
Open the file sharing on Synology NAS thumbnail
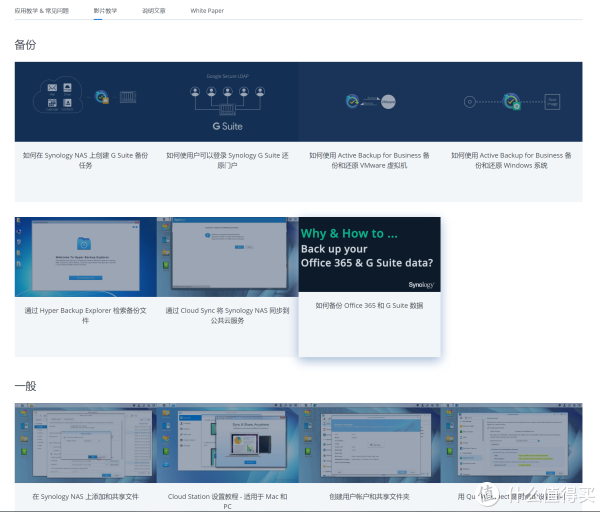click(x=86, y=443)
